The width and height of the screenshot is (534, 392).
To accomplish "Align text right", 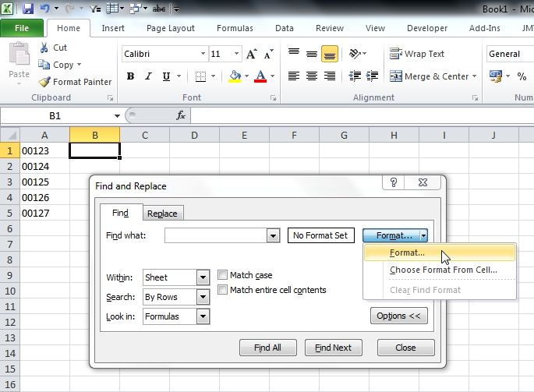I will point(330,76).
